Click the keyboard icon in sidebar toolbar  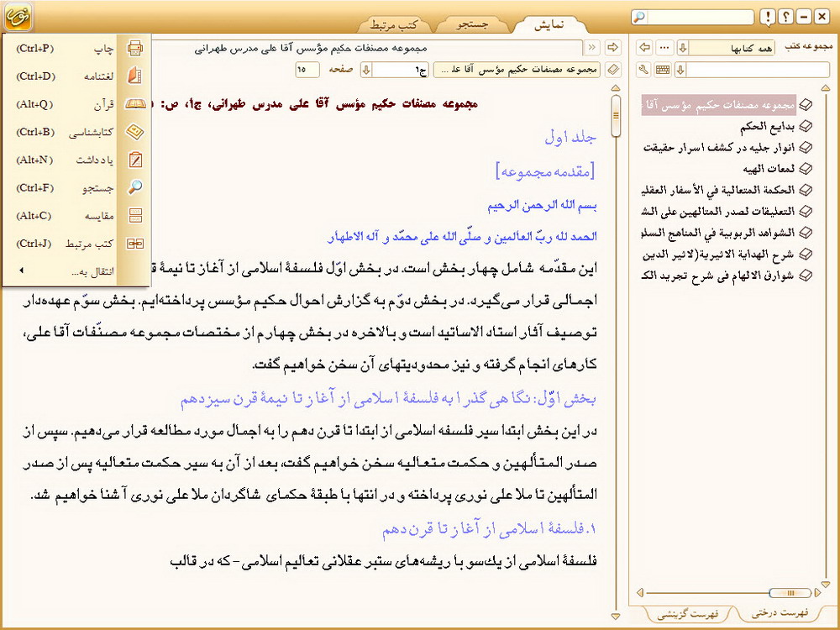663,69
